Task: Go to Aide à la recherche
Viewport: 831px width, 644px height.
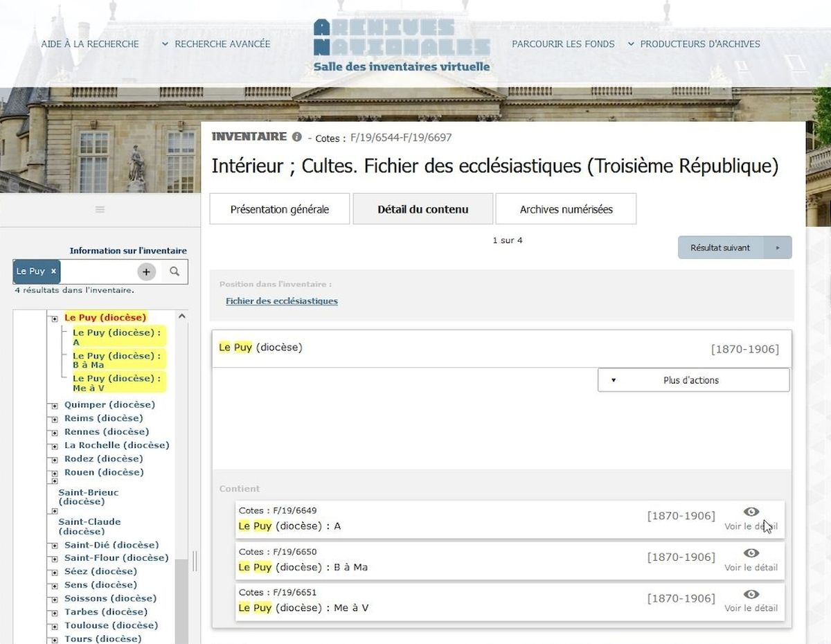Action: (90, 44)
